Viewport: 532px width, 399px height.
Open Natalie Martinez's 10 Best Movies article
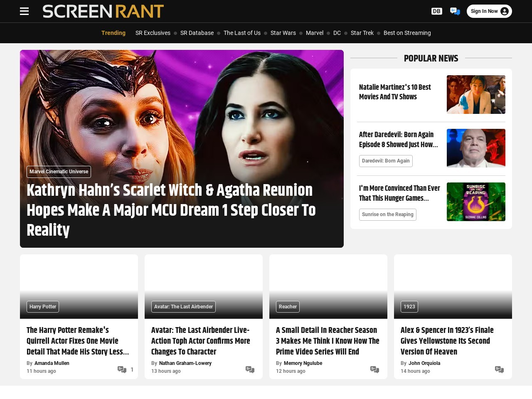pos(395,92)
